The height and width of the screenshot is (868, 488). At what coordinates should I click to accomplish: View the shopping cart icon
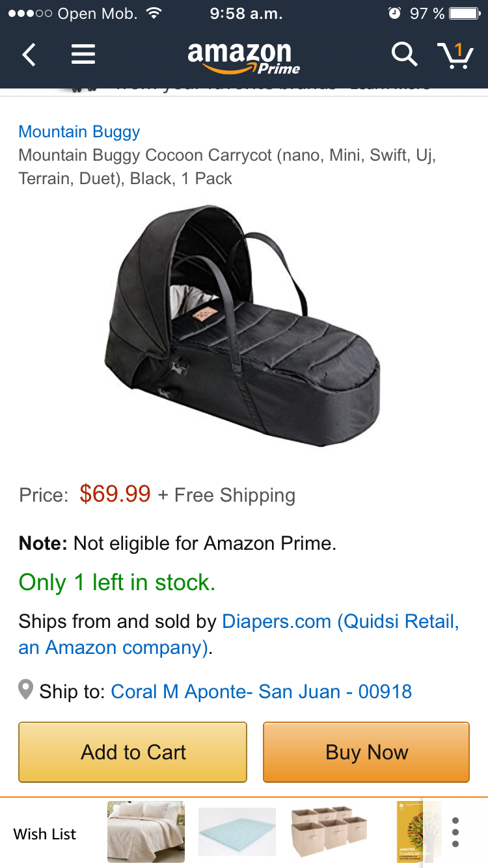[x=455, y=55]
